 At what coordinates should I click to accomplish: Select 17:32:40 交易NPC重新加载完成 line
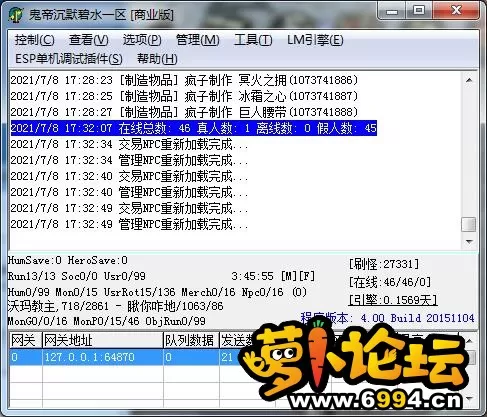tap(129, 176)
